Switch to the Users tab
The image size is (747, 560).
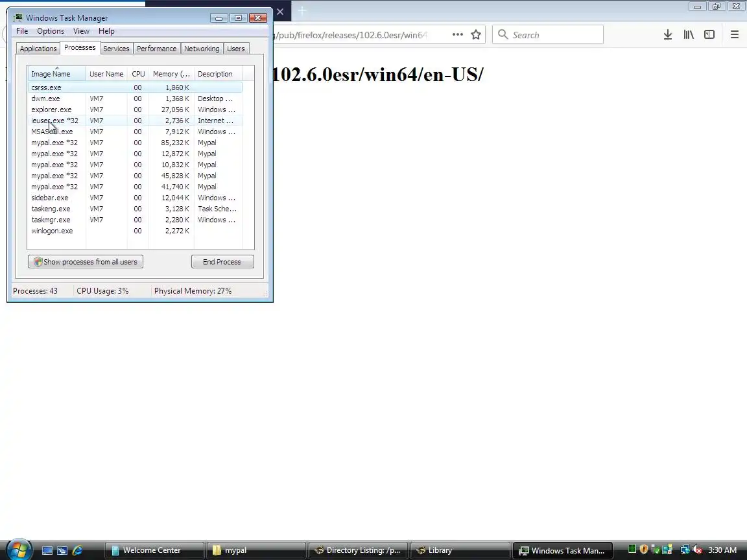pos(236,49)
